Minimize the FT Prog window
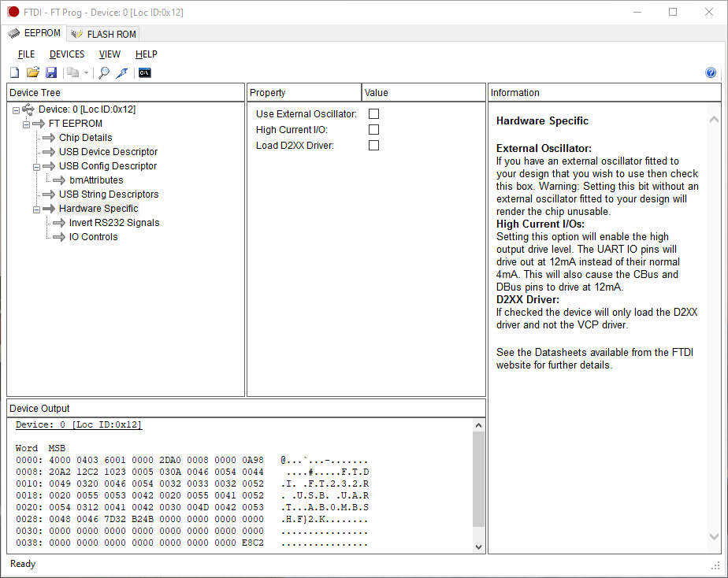The height and width of the screenshot is (578, 728). 637,12
